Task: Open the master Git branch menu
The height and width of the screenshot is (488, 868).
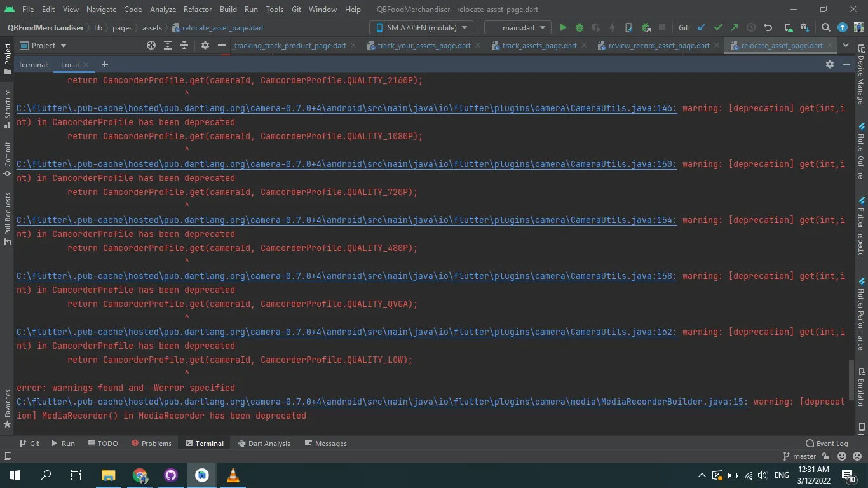Action: [x=799, y=456]
